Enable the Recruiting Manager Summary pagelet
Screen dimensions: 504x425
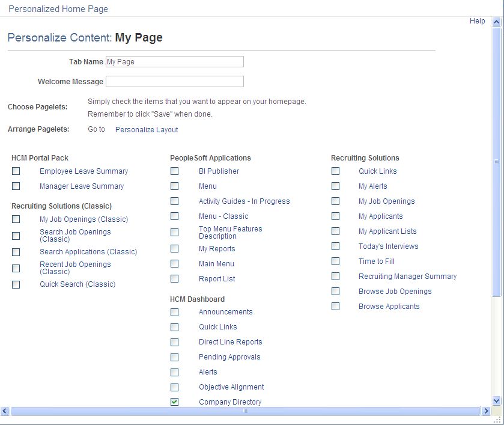(335, 276)
